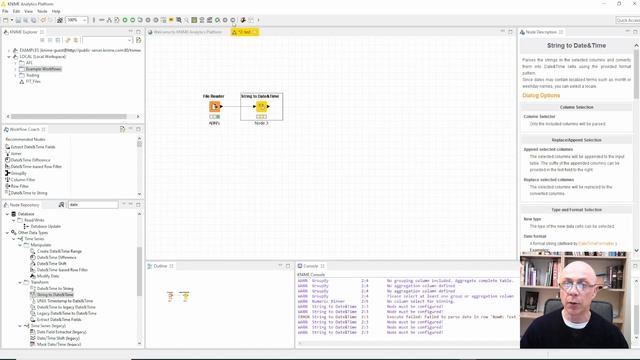The image size is (640, 360).
Task: Click the Save icon in main toolbar
Action: [18, 20]
